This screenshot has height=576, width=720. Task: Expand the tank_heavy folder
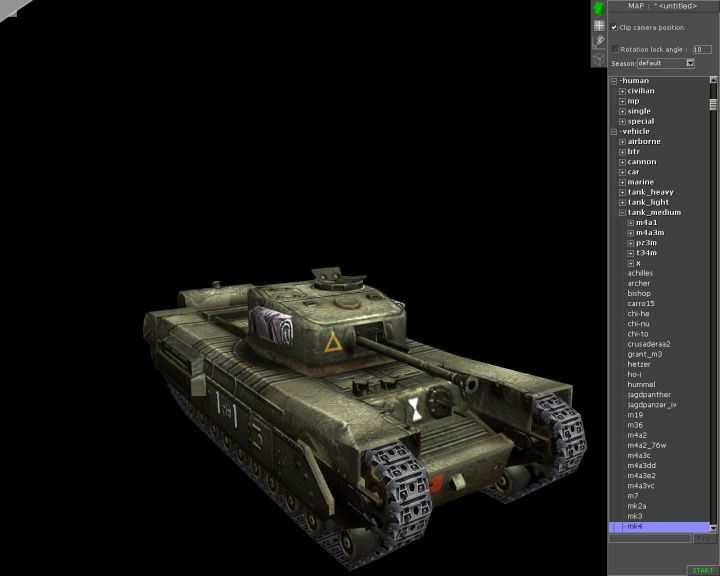622,192
